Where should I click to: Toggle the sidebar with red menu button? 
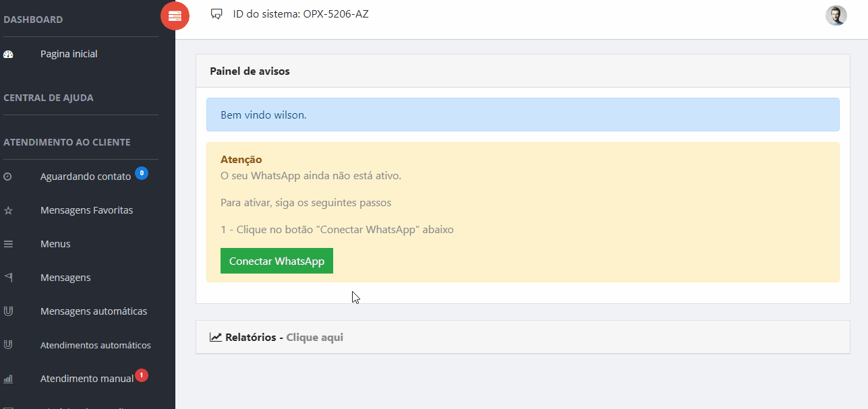pos(175,15)
